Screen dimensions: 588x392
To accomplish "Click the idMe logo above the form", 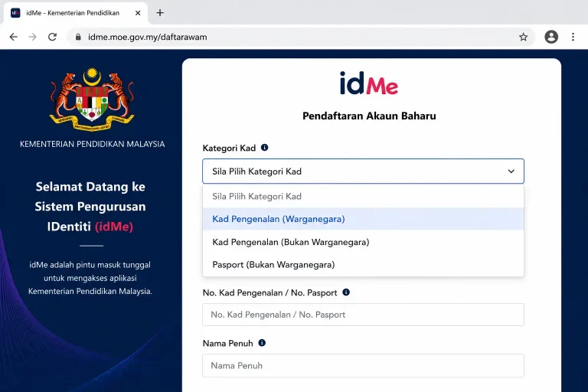I will click(369, 83).
